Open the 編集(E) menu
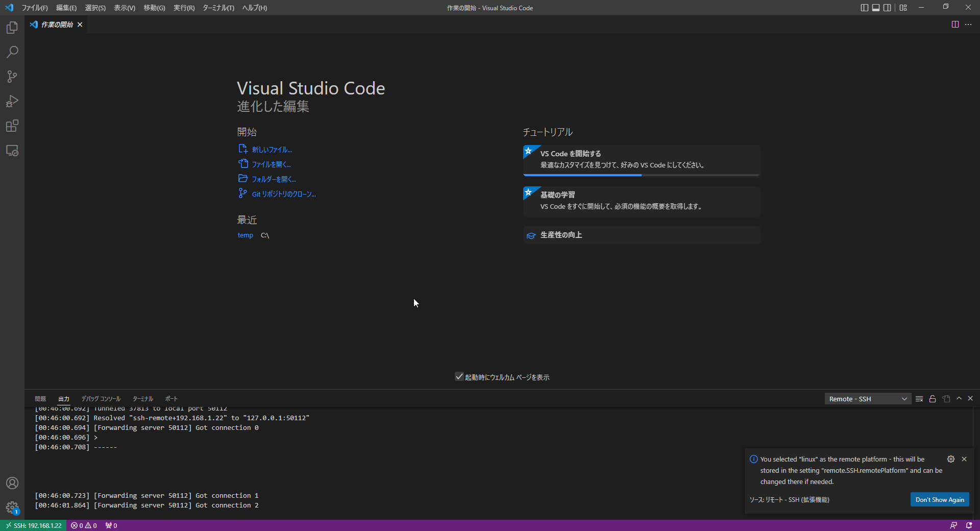The image size is (980, 531). pos(66,8)
